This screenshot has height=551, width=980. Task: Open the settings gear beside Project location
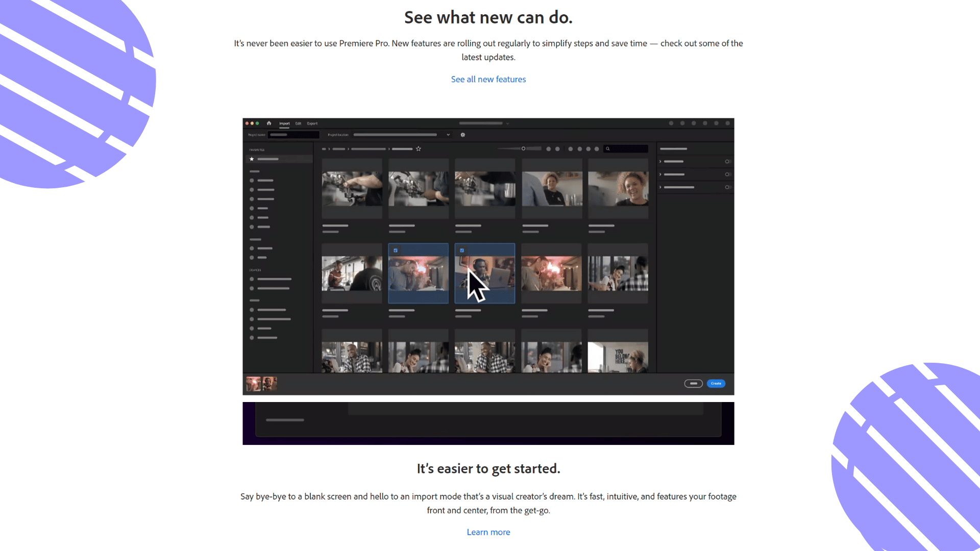[463, 135]
